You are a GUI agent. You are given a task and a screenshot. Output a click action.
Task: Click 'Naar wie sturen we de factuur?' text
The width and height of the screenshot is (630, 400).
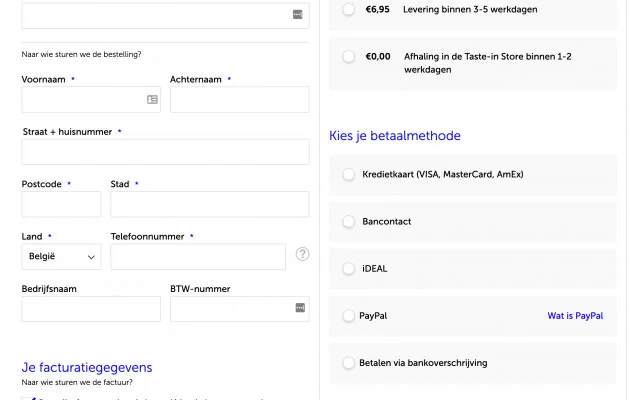tap(77, 382)
